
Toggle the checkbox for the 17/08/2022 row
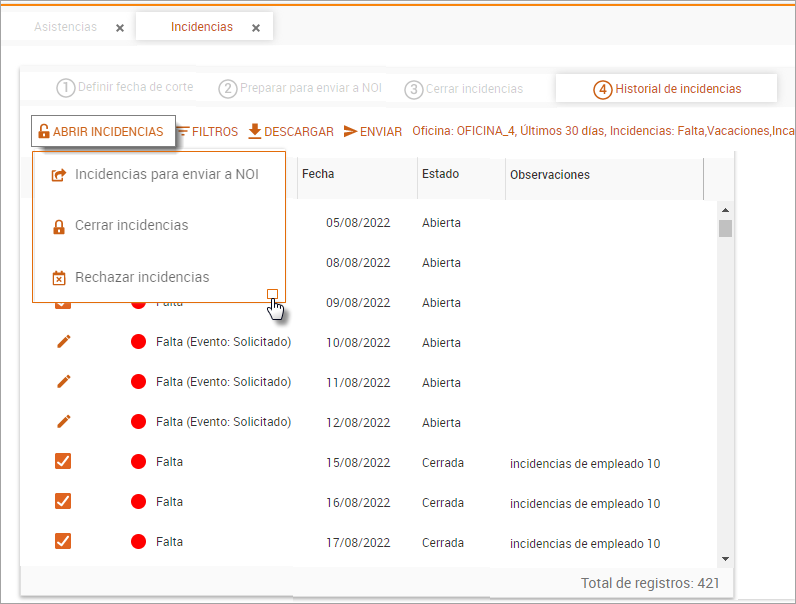point(63,542)
